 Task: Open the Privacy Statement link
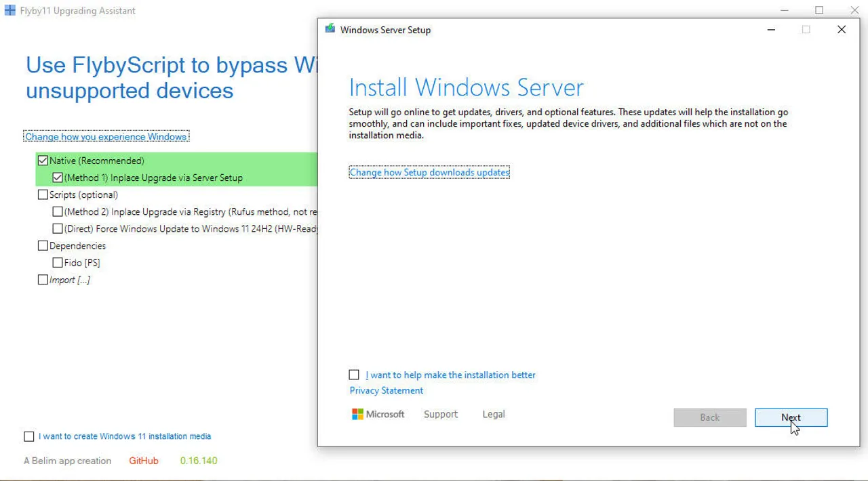coord(387,390)
